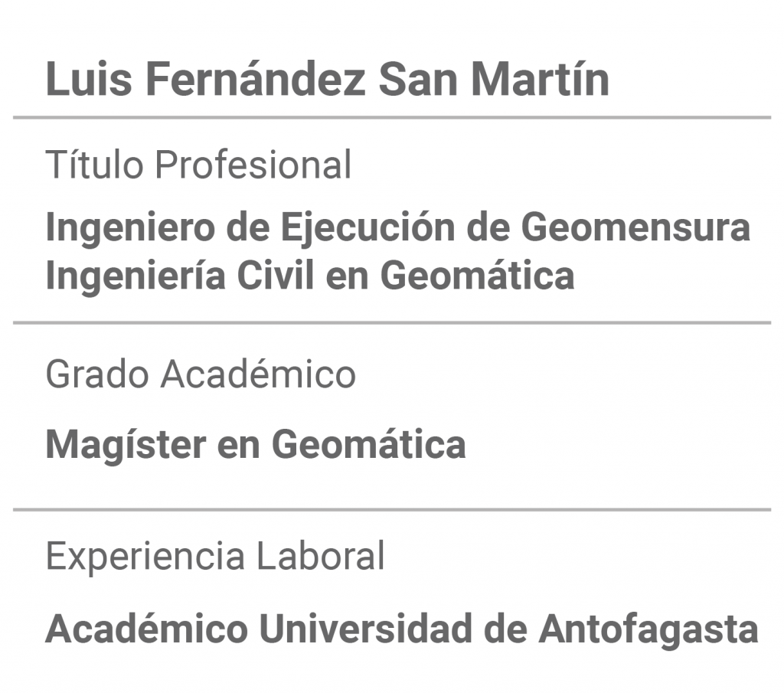Click the word Universidad
The height and width of the screenshot is (693, 784).
click(365, 627)
